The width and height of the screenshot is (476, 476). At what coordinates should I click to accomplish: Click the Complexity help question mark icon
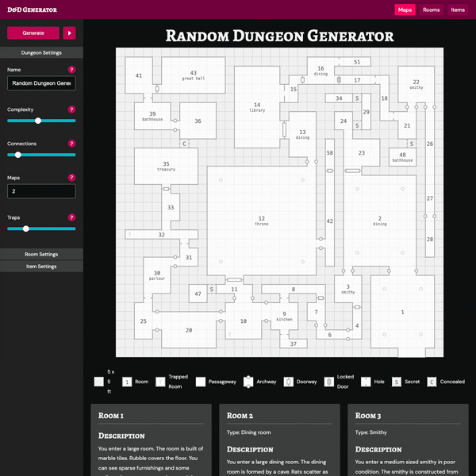71,109
